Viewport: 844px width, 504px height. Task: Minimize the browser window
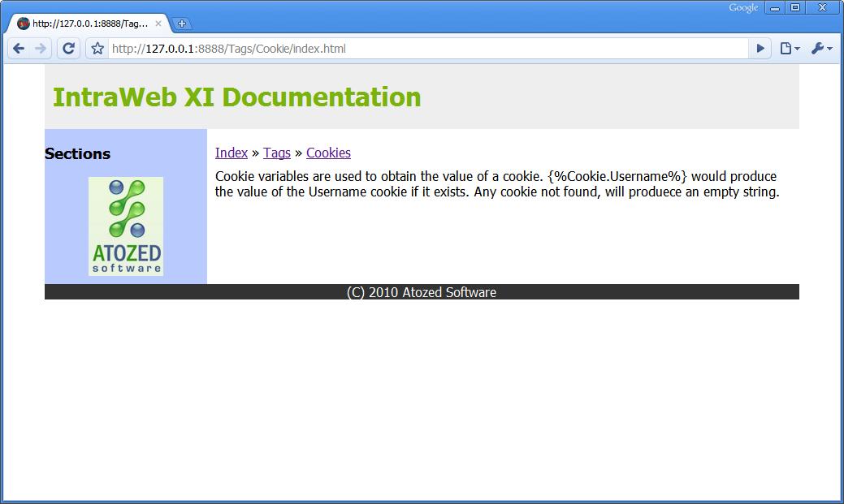[x=775, y=8]
